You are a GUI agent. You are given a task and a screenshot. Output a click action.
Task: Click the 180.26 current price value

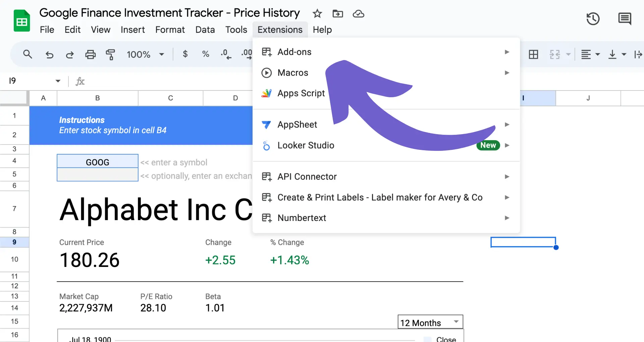click(89, 260)
